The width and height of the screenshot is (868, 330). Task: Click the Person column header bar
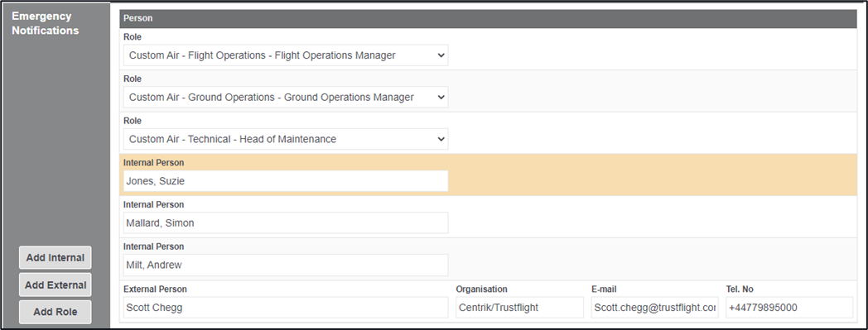pos(489,18)
